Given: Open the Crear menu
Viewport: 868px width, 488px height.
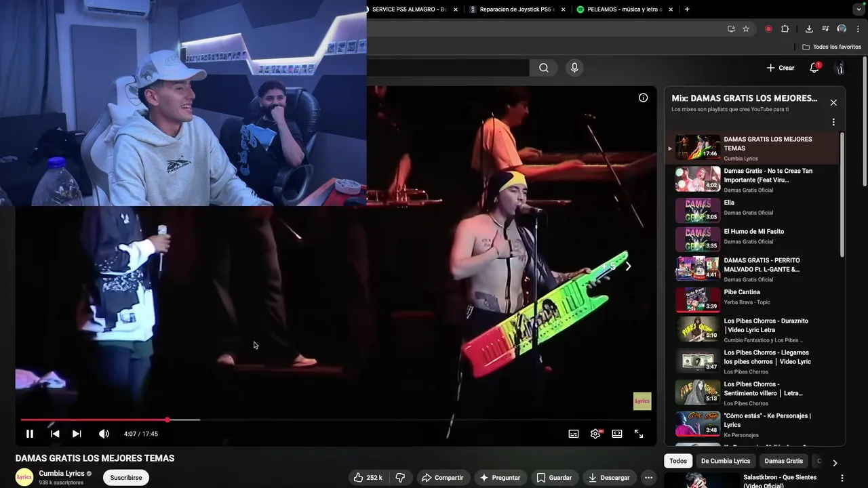Looking at the screenshot, I should [x=780, y=68].
